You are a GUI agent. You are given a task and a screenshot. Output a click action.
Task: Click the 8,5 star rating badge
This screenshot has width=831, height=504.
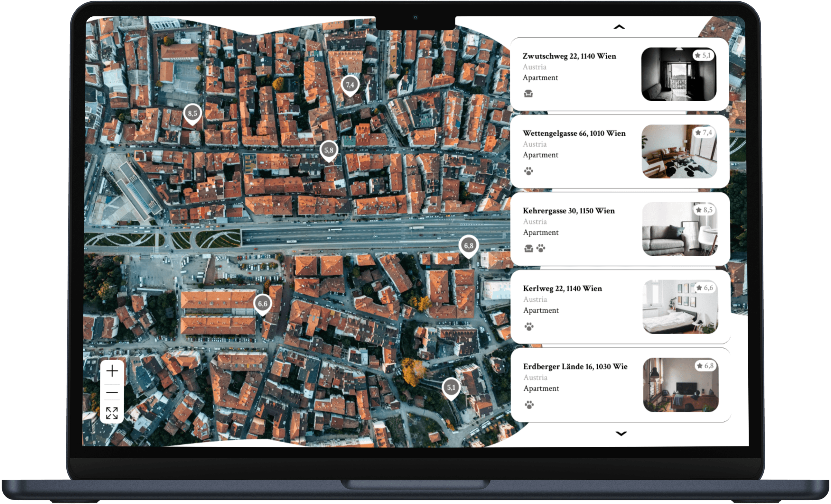[x=704, y=210]
